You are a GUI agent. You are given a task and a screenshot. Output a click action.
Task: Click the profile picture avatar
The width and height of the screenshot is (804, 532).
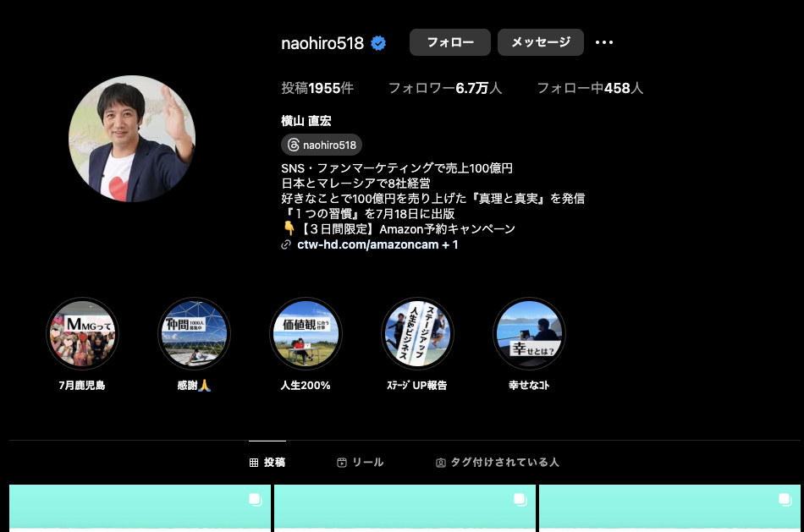(132, 139)
